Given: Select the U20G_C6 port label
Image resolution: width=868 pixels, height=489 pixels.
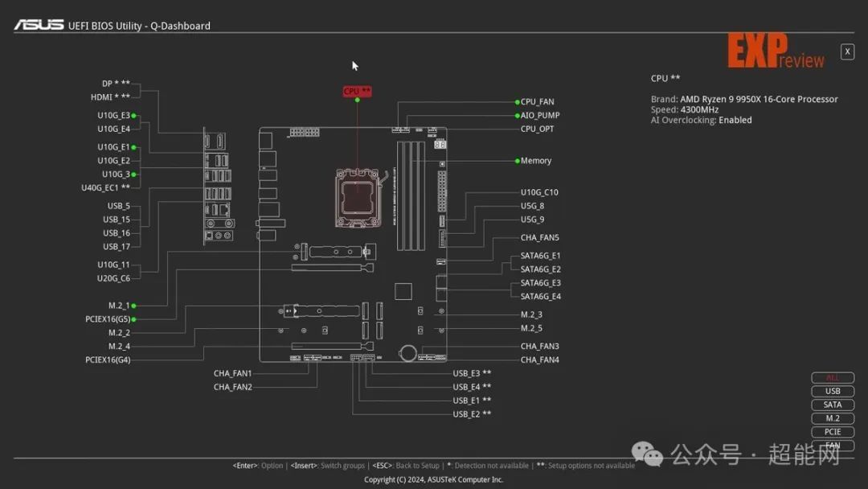Looking at the screenshot, I should click(x=113, y=278).
